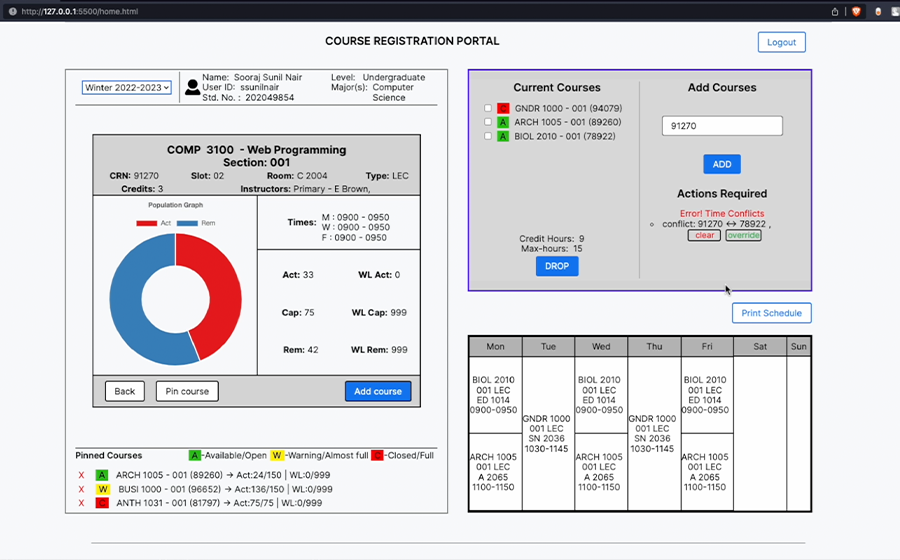Screen dimensions: 900x560
Task: Click the Sun column header
Action: (798, 347)
